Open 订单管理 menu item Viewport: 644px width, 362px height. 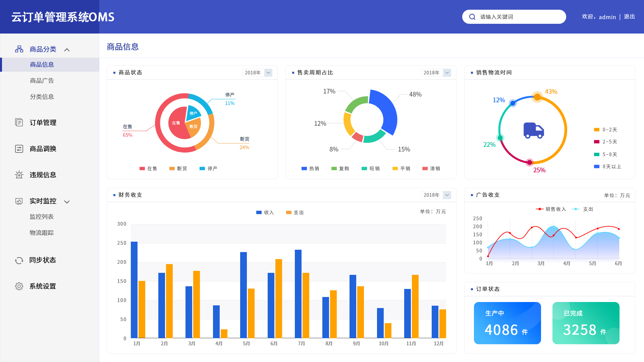pyautogui.click(x=43, y=123)
